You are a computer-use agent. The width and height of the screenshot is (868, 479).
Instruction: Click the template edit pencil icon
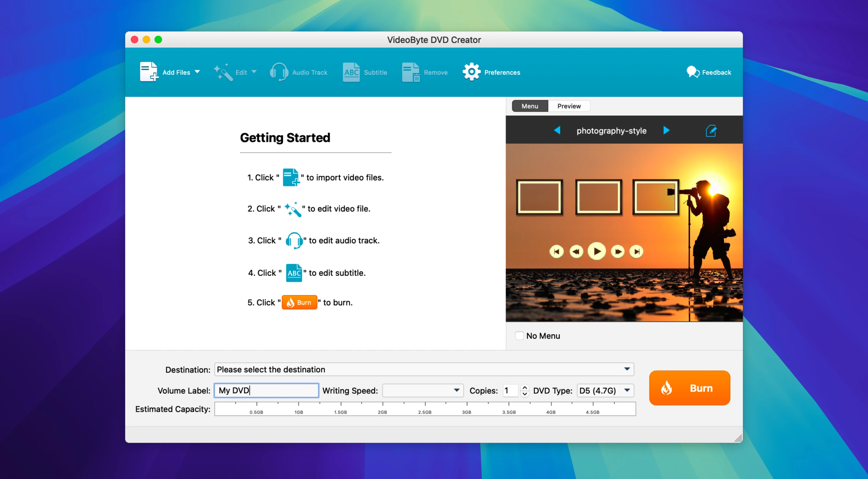coord(711,131)
